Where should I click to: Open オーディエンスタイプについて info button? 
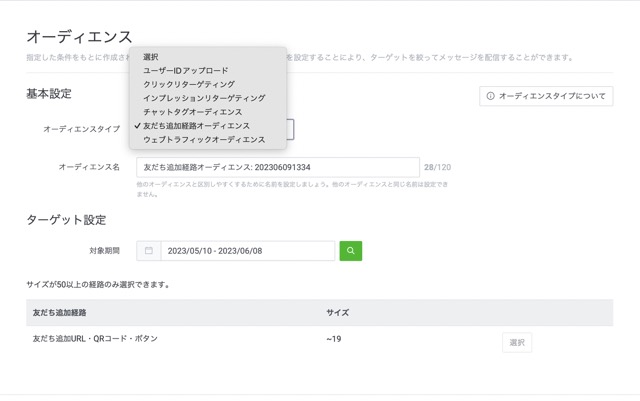546,96
